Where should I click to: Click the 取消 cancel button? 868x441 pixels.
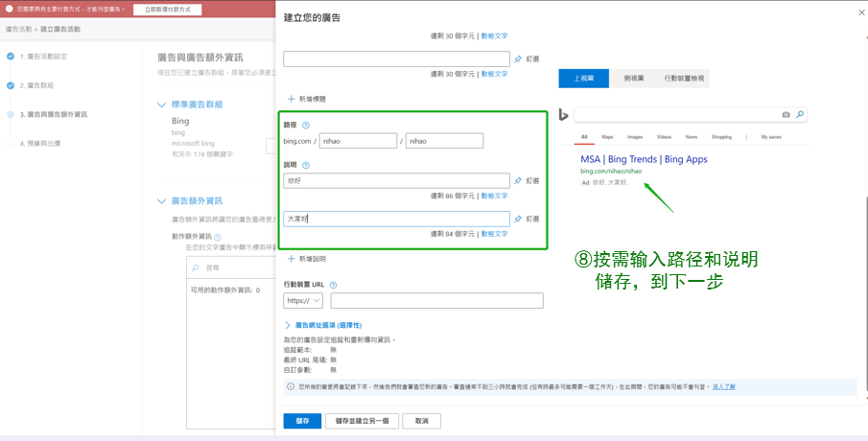422,421
